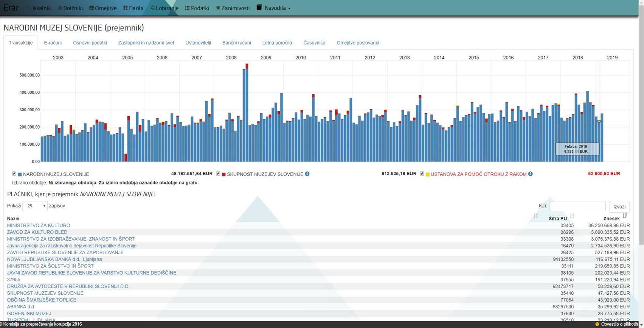The width and height of the screenshot is (644, 328).
Task: Focus the Išči search field
Action: tap(577, 206)
